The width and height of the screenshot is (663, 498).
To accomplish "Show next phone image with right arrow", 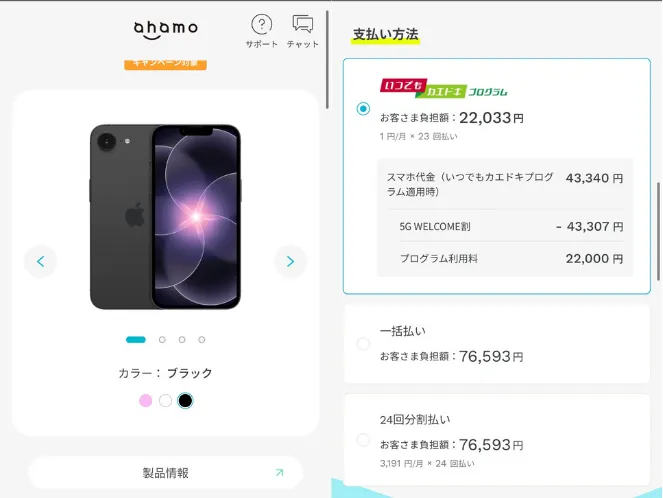I will pos(290,261).
